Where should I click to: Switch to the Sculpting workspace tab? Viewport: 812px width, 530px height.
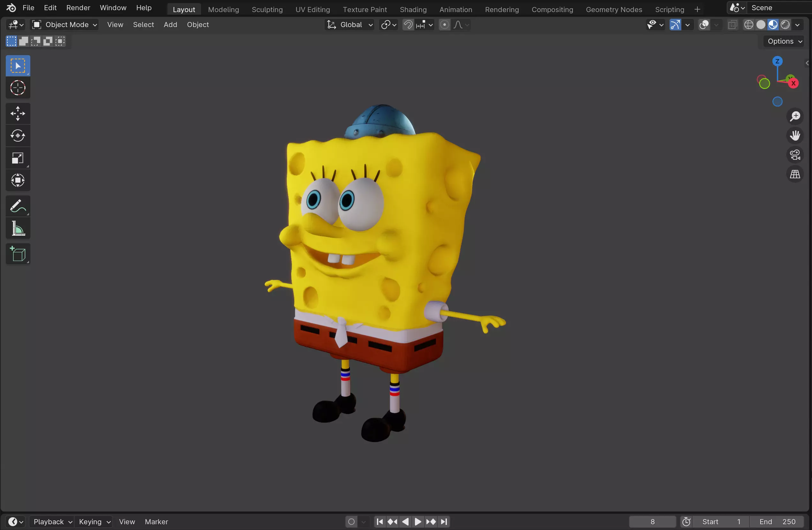tap(267, 10)
